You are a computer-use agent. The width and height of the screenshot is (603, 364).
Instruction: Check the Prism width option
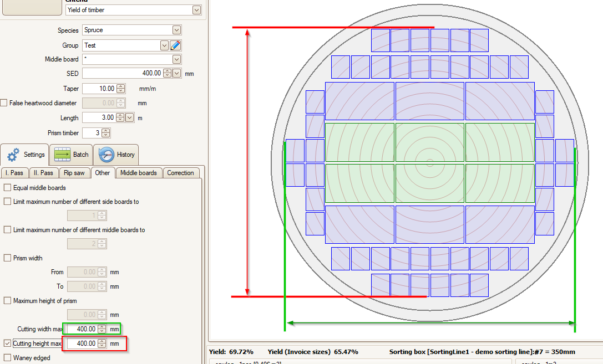click(x=7, y=258)
